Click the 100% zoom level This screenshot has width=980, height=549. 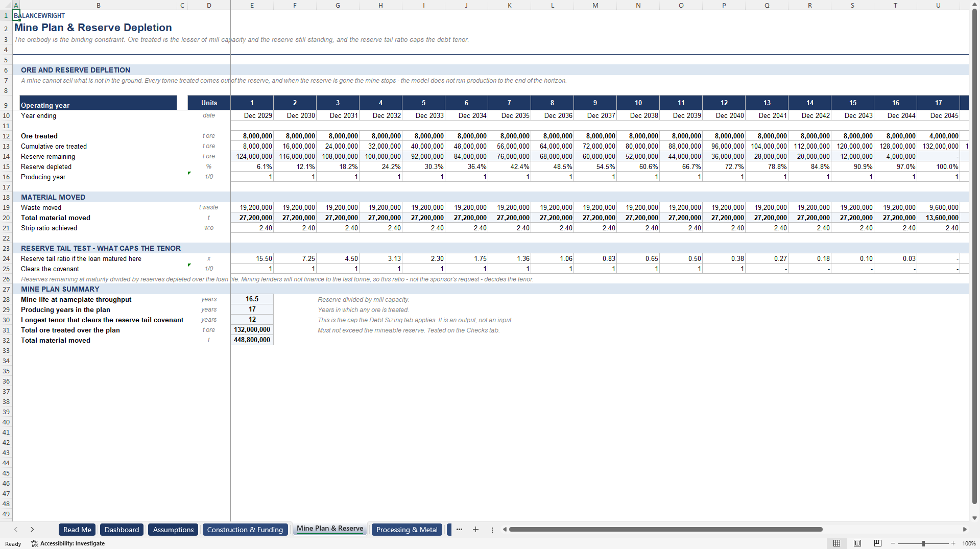coord(969,543)
